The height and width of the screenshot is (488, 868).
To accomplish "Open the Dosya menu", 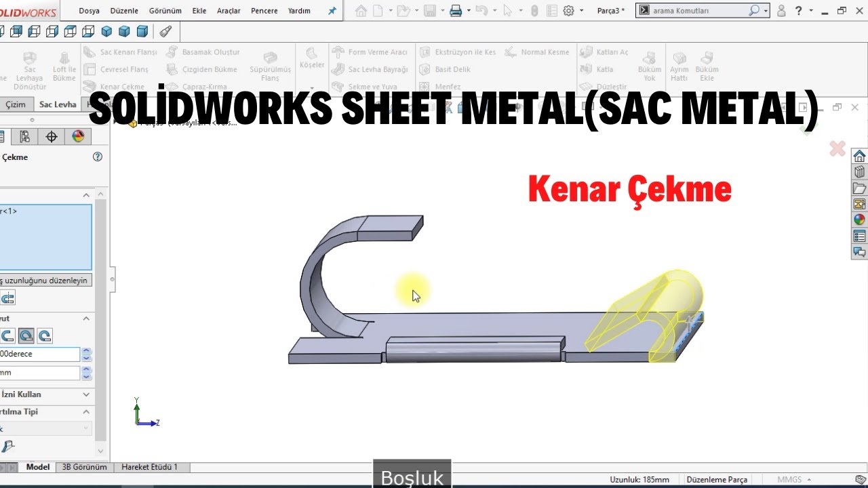I will (90, 11).
